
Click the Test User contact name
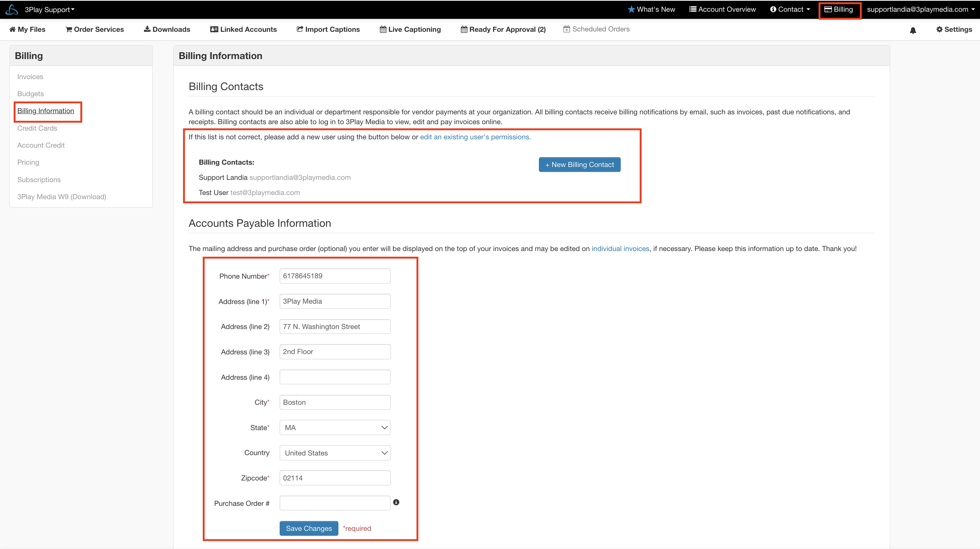(x=213, y=193)
